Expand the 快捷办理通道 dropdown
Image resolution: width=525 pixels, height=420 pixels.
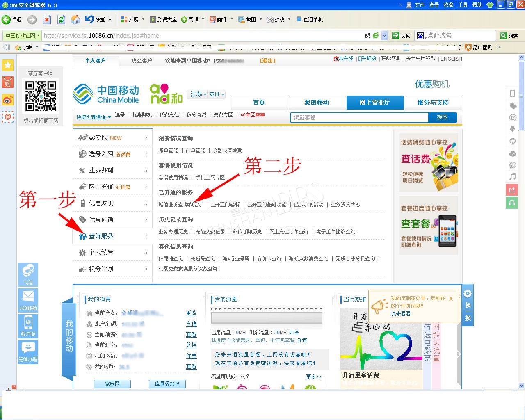pyautogui.click(x=94, y=117)
